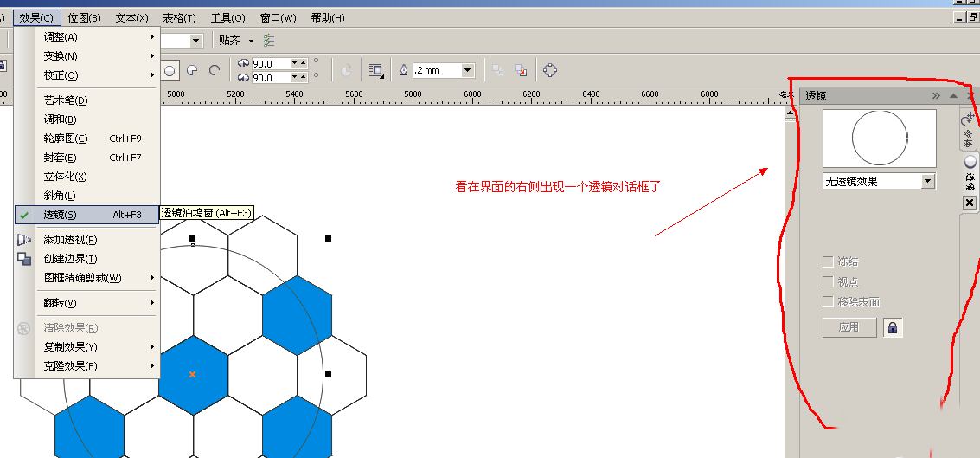The image size is (980, 458).
Task: Click the vertical scrollbar up arrow
Action: [x=790, y=114]
